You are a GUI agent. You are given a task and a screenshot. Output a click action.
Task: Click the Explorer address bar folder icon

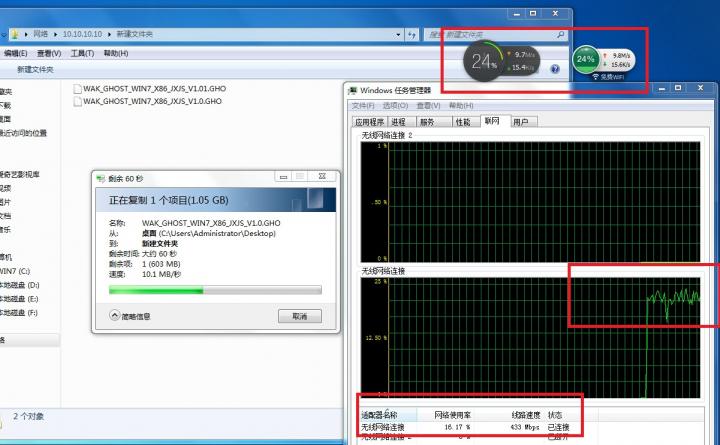click(x=15, y=34)
